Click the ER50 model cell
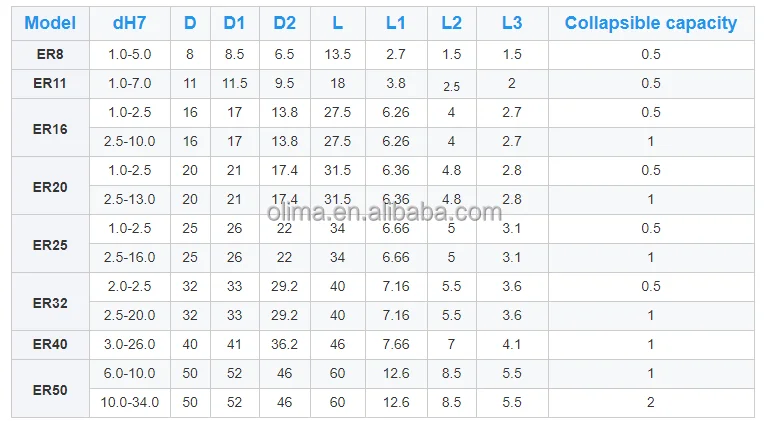 [49, 388]
